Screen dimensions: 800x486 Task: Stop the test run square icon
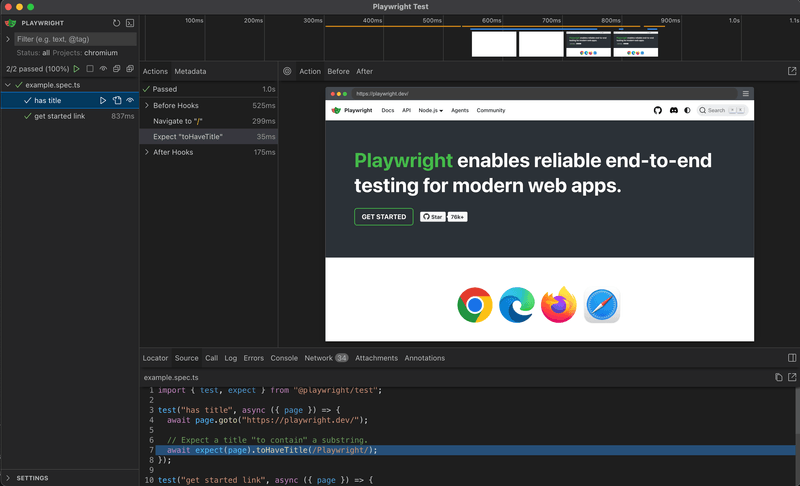pyautogui.click(x=90, y=68)
